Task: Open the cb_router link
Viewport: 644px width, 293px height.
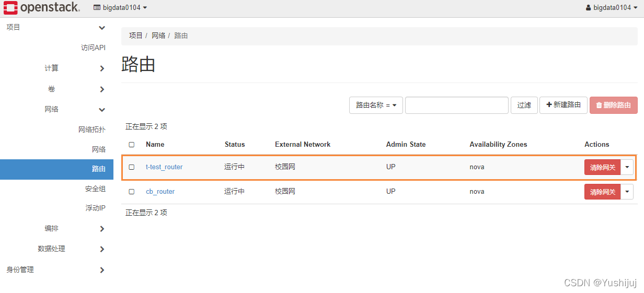Action: point(160,192)
